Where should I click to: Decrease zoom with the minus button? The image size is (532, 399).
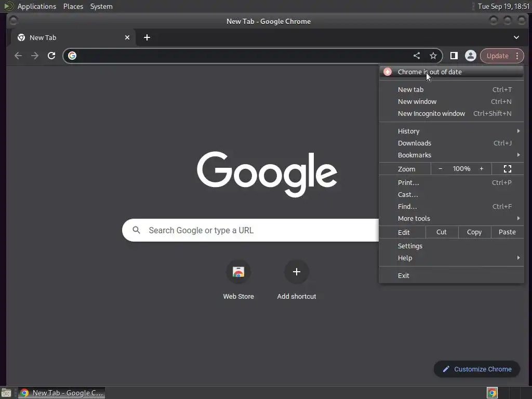pyautogui.click(x=440, y=169)
